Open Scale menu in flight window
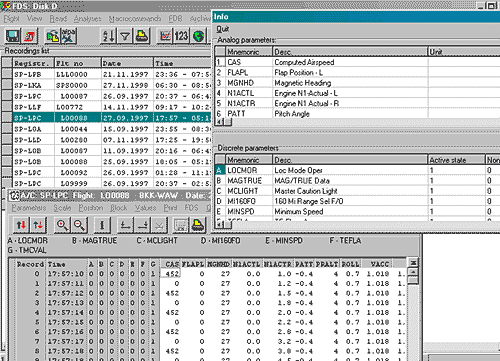The width and height of the screenshot is (500, 361). click(62, 208)
